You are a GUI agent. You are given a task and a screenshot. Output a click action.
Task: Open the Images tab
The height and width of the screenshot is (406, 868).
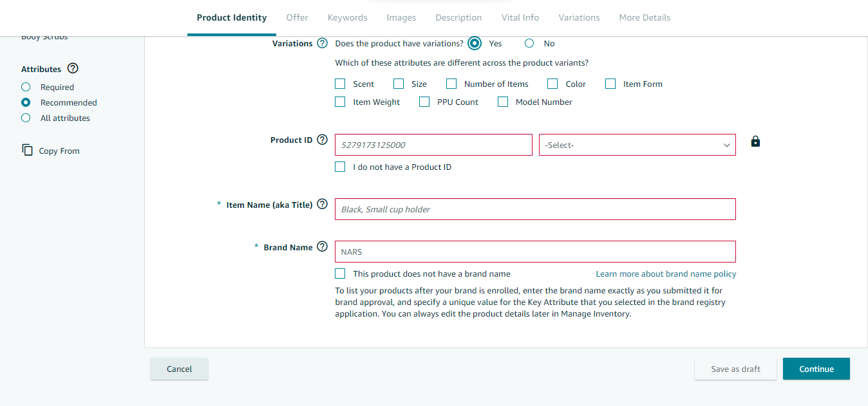click(x=401, y=17)
